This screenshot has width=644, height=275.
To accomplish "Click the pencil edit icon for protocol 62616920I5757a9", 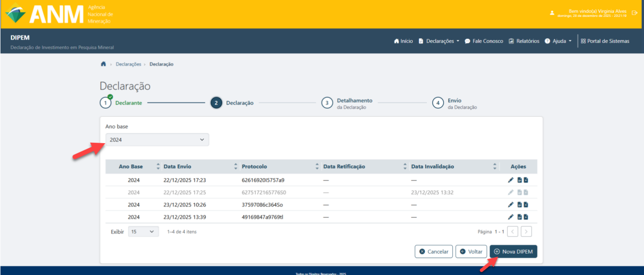I will [x=511, y=180].
